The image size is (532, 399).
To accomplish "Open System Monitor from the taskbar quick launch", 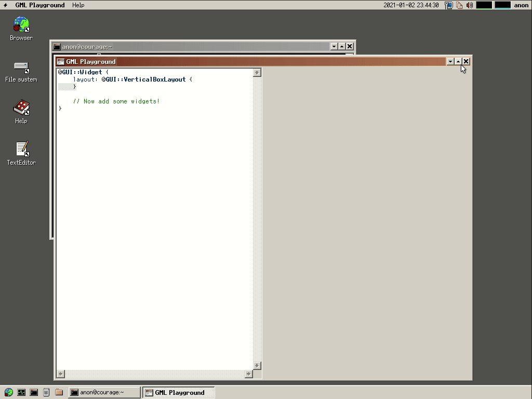I will [21, 392].
